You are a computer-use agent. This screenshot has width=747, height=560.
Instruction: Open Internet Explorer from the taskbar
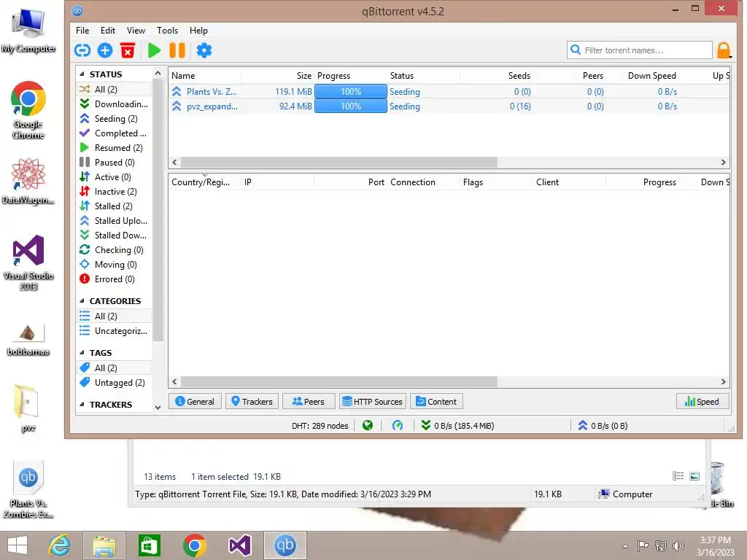59,545
